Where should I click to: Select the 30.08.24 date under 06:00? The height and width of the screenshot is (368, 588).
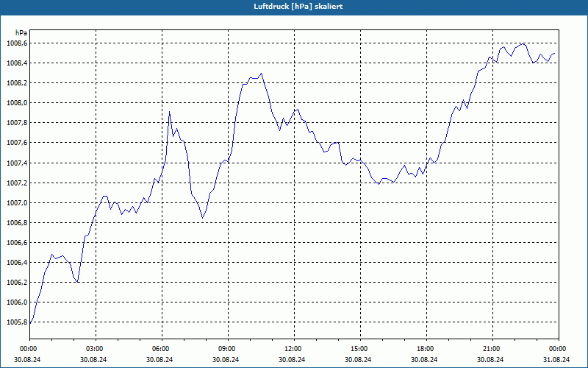click(x=160, y=359)
